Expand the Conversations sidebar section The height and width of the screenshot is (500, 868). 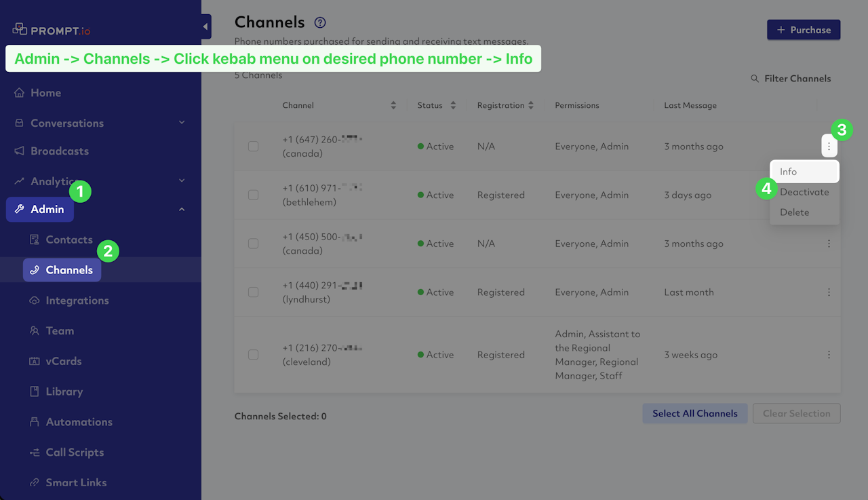(x=181, y=123)
